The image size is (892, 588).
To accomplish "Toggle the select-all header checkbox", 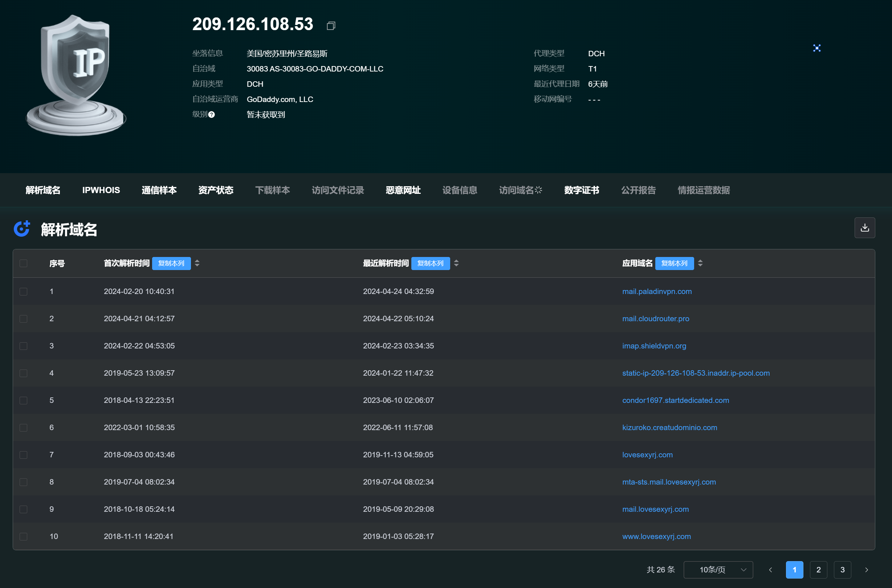I will (x=23, y=263).
